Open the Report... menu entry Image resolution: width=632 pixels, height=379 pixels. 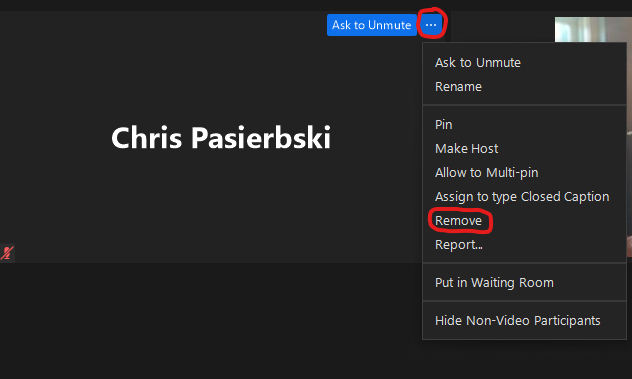click(x=459, y=245)
